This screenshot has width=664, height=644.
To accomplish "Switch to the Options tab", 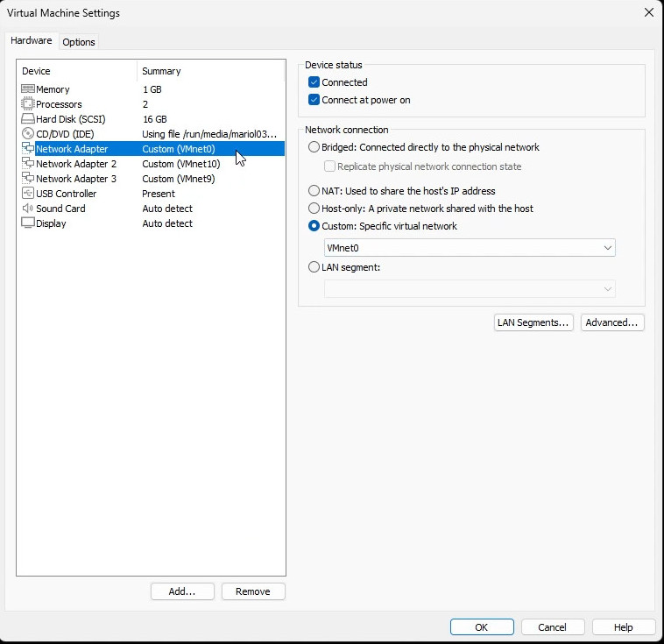I will 79,42.
